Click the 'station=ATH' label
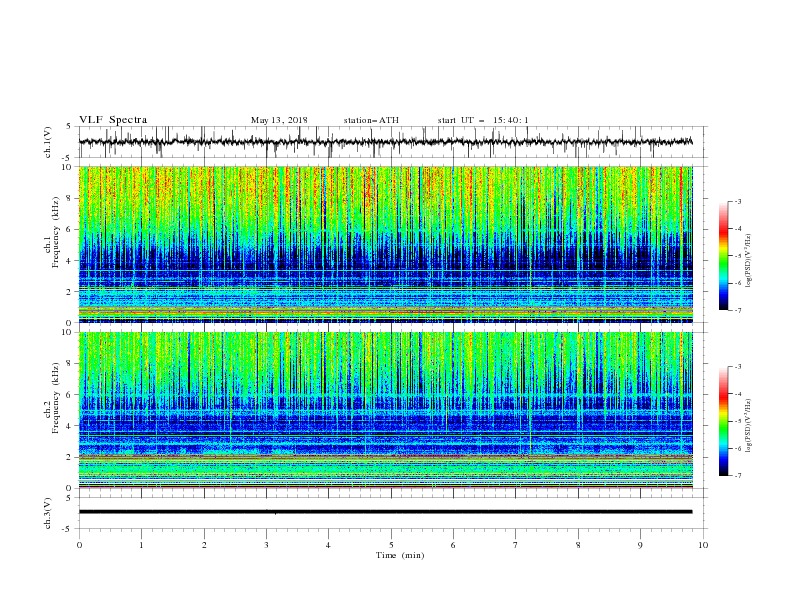 tap(371, 120)
